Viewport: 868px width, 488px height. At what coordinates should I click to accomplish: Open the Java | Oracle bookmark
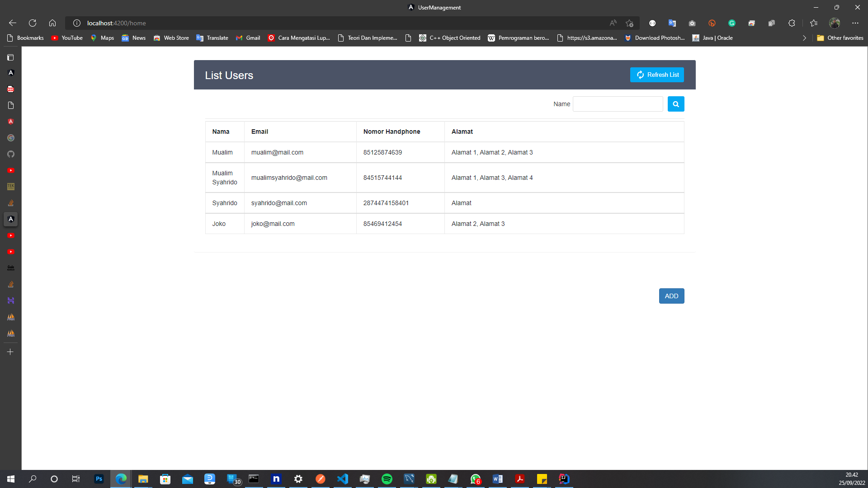(x=712, y=38)
